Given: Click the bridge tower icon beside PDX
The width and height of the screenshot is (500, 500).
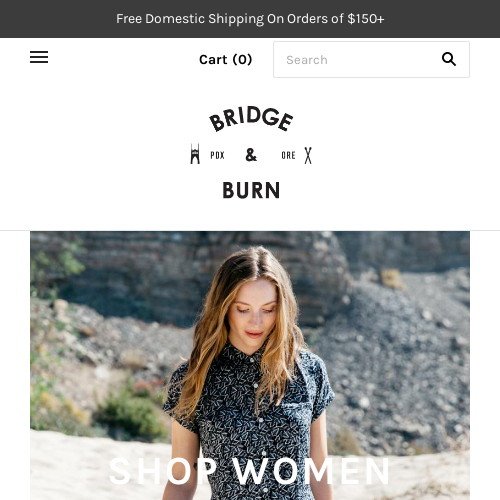Looking at the screenshot, I should 195,154.
